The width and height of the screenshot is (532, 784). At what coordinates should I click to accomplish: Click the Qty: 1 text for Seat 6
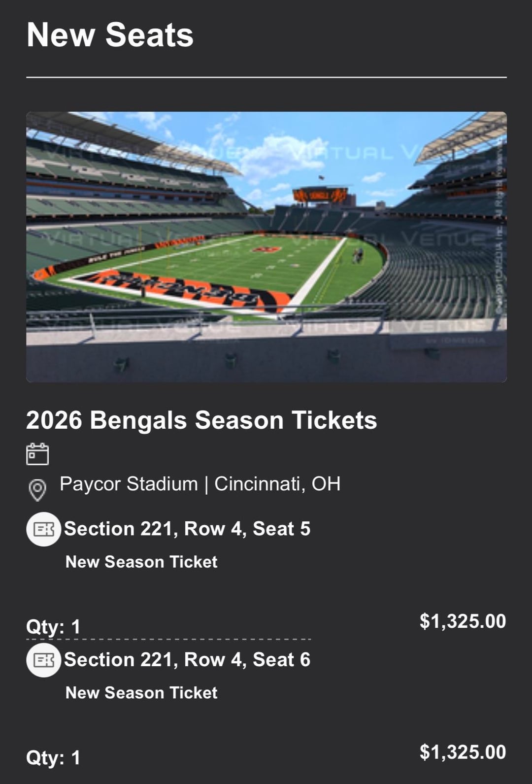[53, 757]
